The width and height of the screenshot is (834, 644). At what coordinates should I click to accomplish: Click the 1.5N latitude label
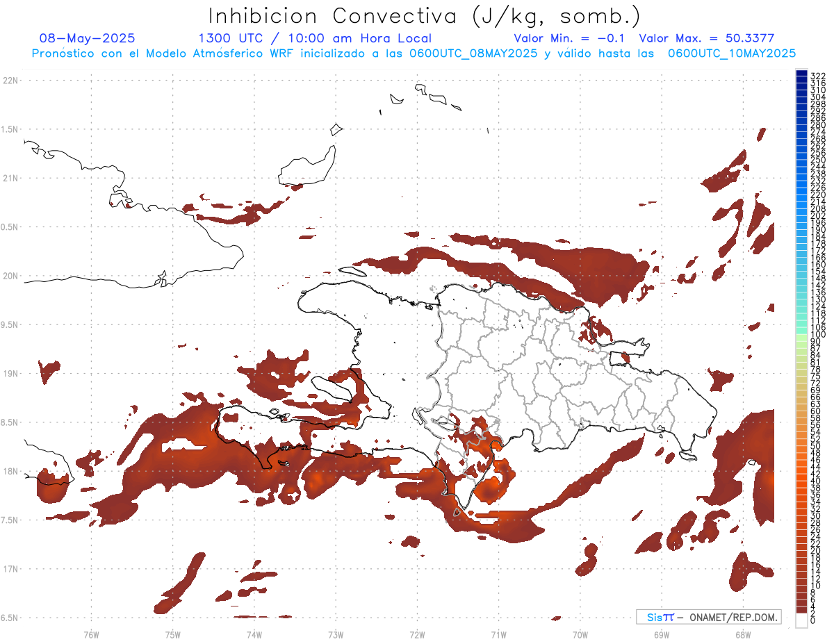click(x=10, y=129)
